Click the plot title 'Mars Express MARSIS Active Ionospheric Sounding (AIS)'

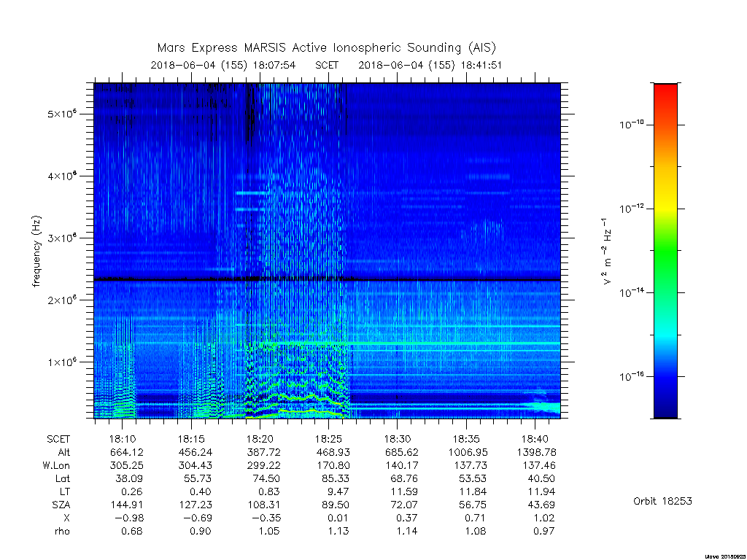coord(326,48)
